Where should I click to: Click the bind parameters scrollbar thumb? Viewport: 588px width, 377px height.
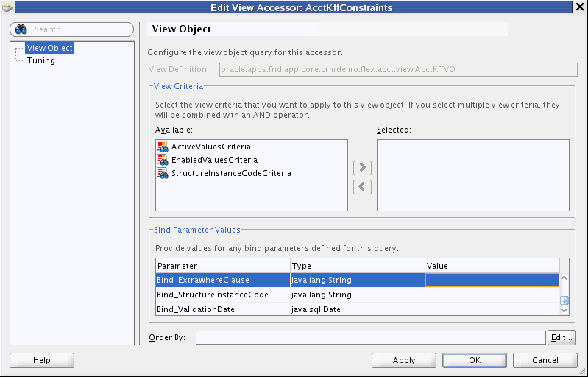[x=564, y=300]
